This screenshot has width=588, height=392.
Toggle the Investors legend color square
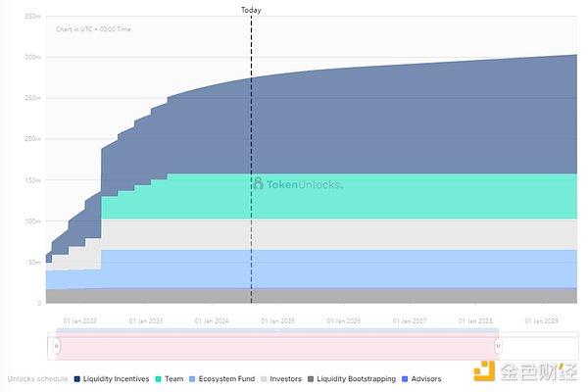263,379
